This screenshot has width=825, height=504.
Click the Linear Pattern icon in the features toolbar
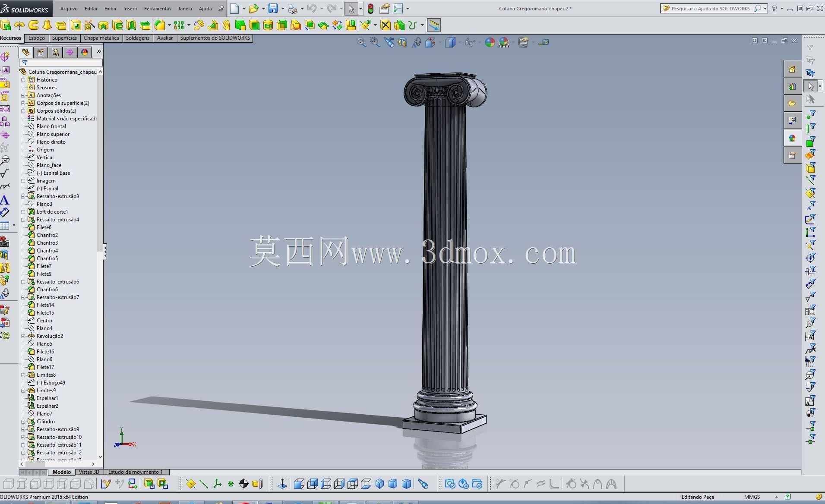tap(179, 25)
